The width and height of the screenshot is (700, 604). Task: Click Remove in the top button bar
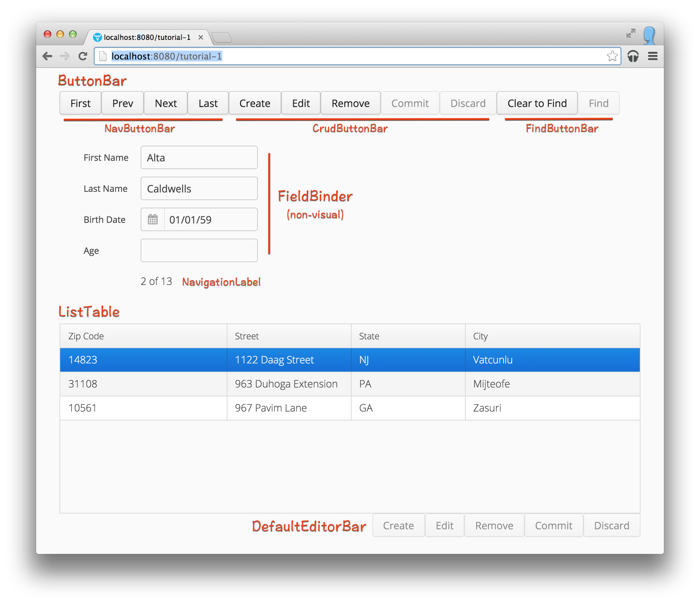pos(351,103)
